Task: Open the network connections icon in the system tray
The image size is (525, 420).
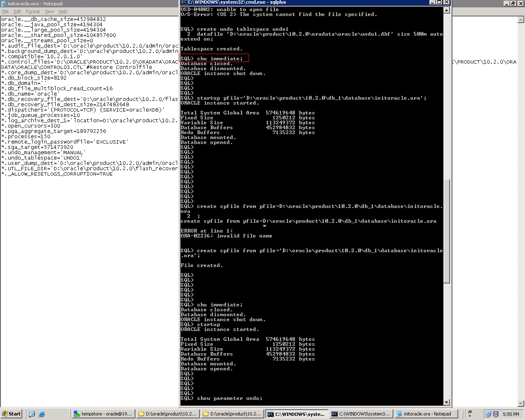Action: 488,414
